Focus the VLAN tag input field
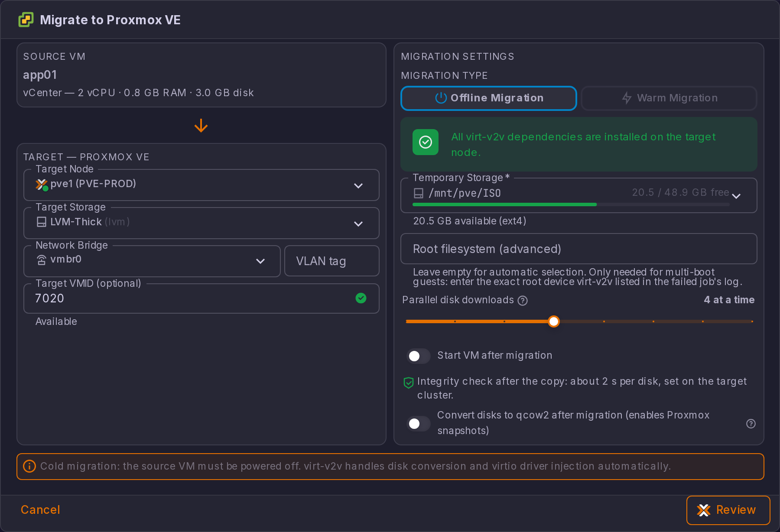This screenshot has height=532, width=780. pyautogui.click(x=332, y=261)
